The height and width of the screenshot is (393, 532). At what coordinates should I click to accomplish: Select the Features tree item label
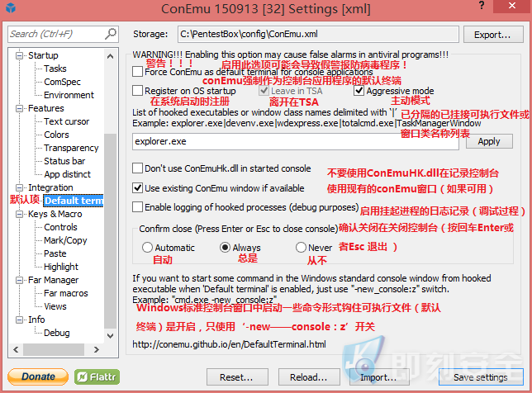pos(45,108)
